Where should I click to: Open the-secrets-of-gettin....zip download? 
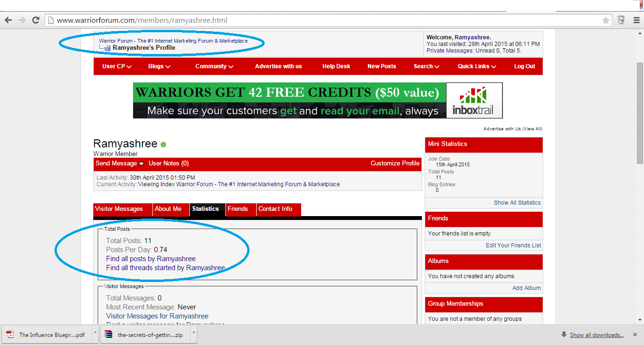point(146,335)
